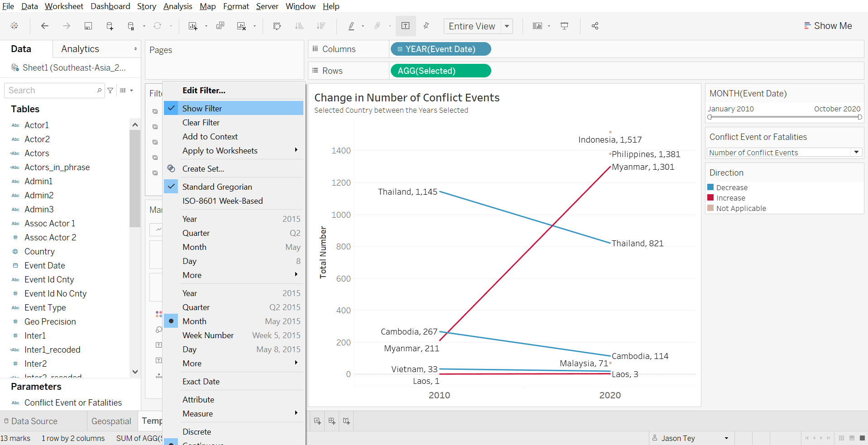
Task: Click the Show Me button
Action: tap(828, 26)
